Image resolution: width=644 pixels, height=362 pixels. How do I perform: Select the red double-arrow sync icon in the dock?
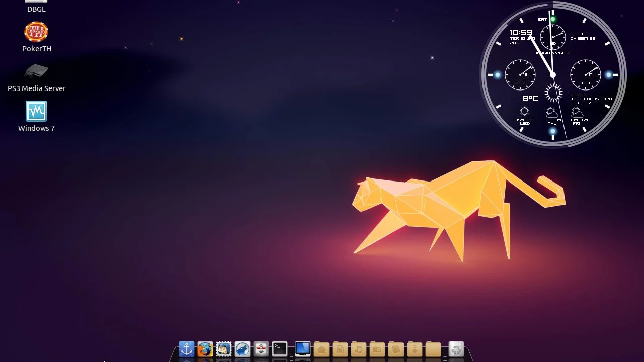coord(261,349)
